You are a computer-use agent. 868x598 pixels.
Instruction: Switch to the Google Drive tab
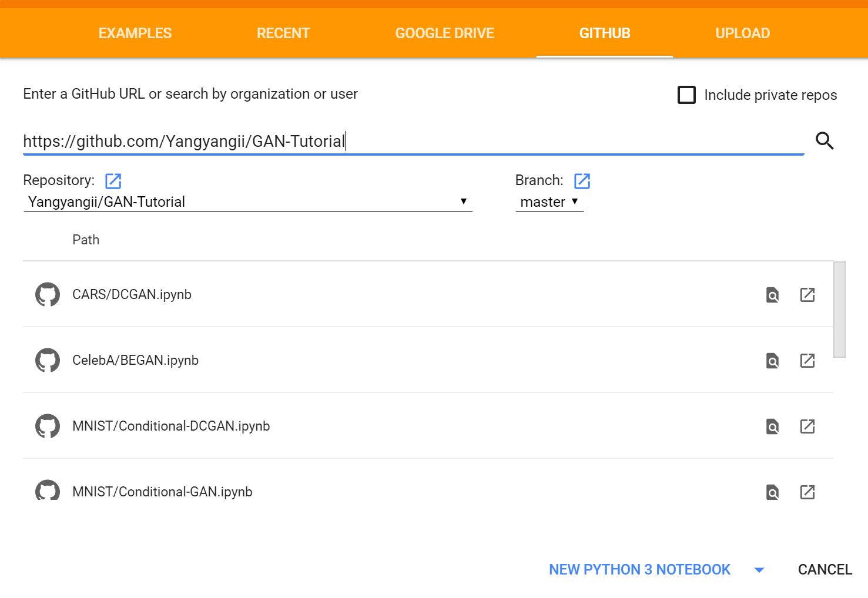point(445,33)
